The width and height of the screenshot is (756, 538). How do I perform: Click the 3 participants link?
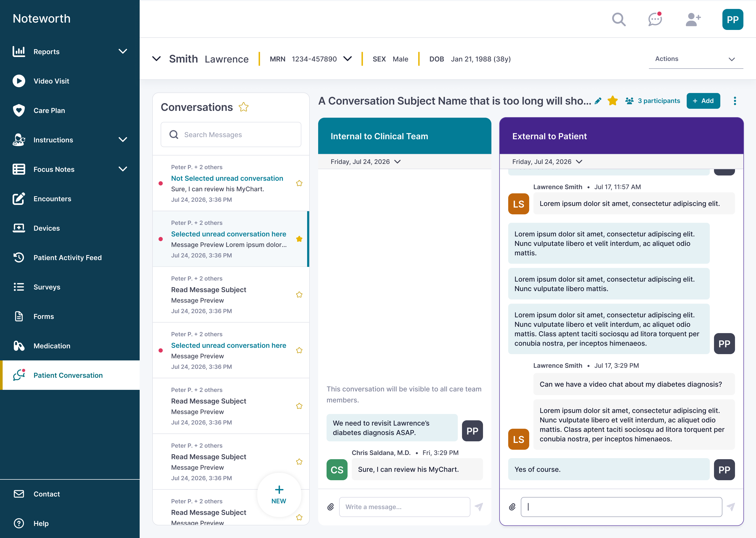coord(653,101)
